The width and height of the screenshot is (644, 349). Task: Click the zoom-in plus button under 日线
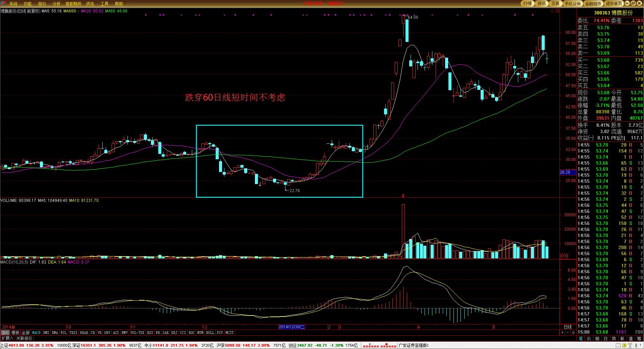click(x=562, y=333)
